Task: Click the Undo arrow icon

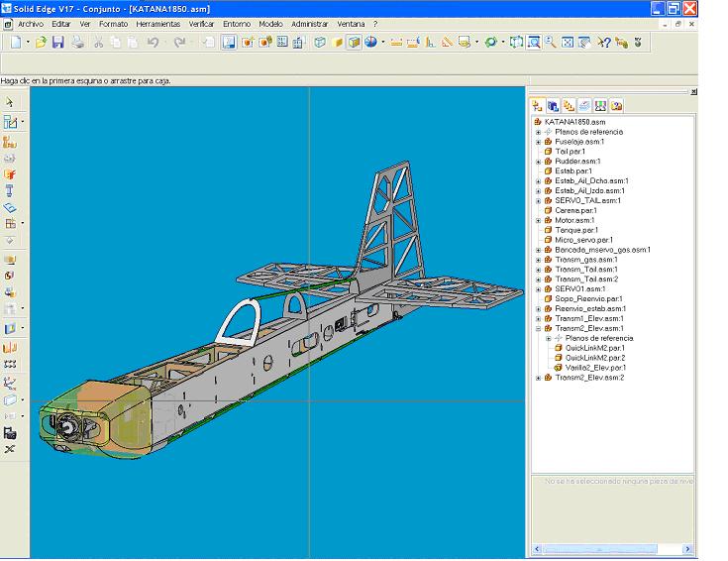Action: pyautogui.click(x=153, y=43)
